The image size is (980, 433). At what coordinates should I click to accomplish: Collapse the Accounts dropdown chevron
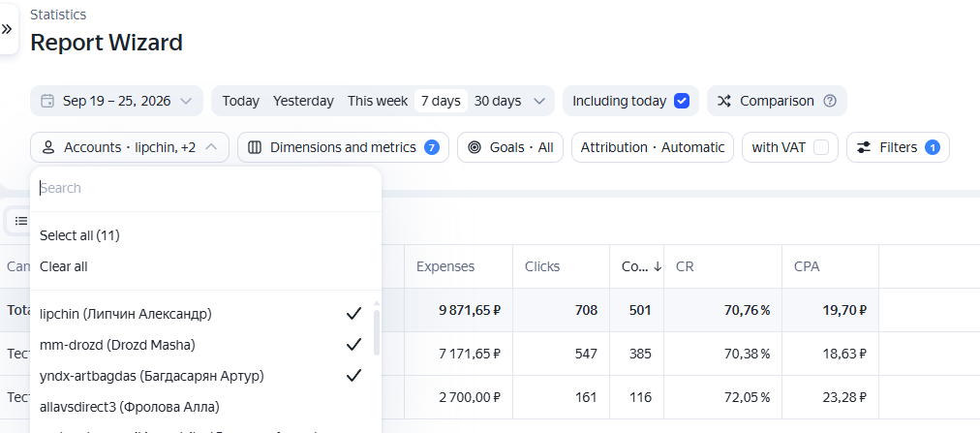coord(211,147)
